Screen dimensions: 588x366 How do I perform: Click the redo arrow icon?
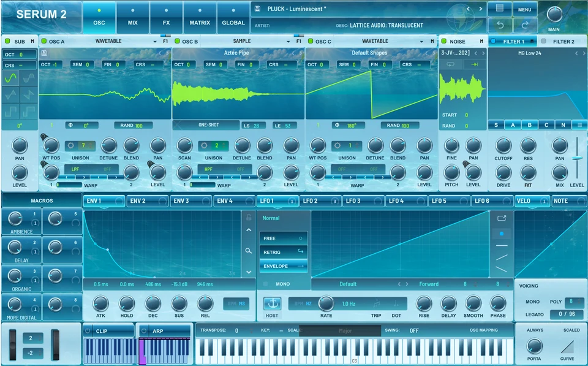525,25
